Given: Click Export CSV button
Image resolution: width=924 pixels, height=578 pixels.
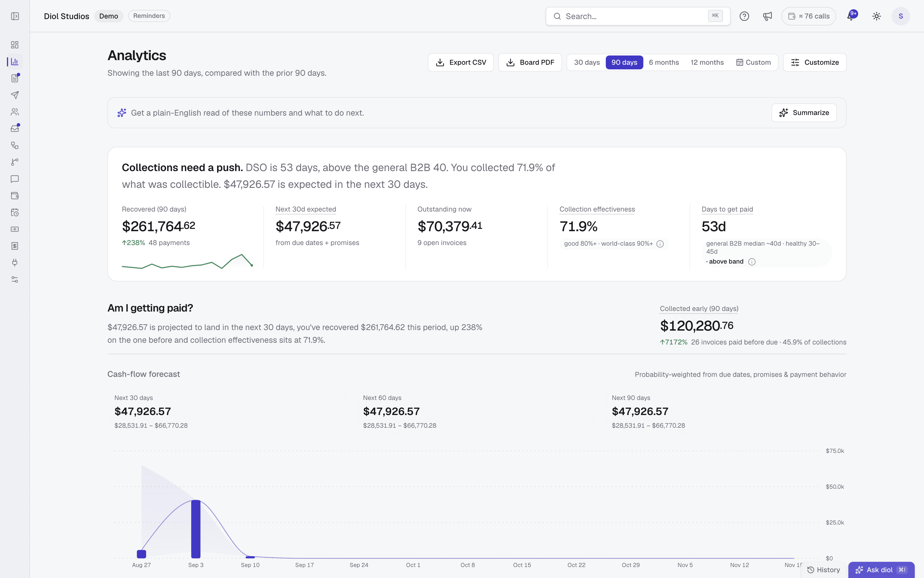Looking at the screenshot, I should (461, 62).
